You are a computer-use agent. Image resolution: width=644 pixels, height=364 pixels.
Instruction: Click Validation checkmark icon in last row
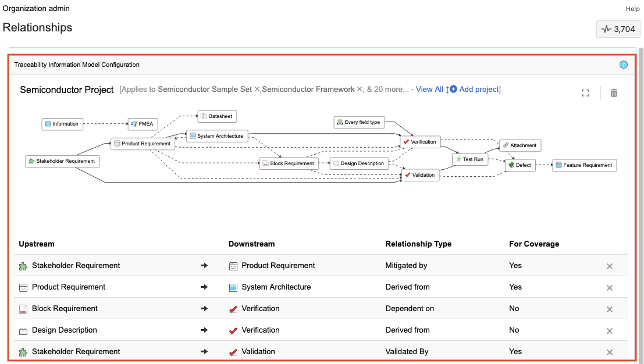pos(233,352)
